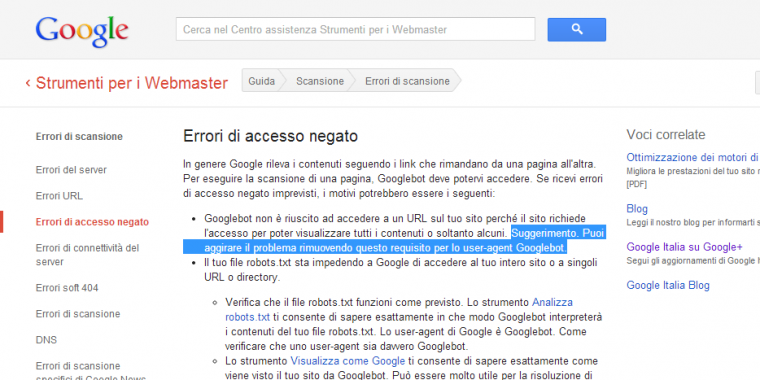Click the blue magnifier search button
Viewport: 760px width, 380px height.
576,30
